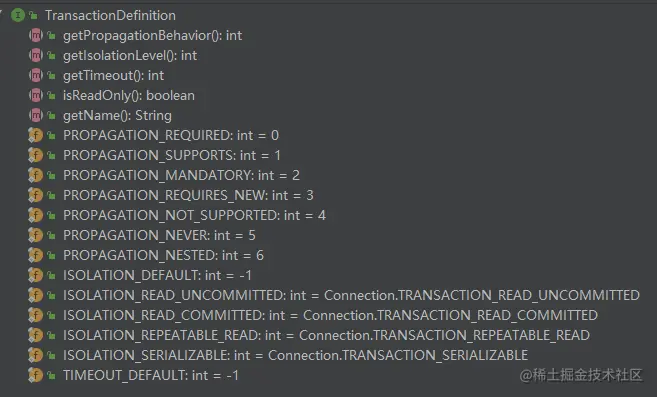Click the method icon next to getPropagationBehavior()
This screenshot has height=397, width=657.
(36, 35)
